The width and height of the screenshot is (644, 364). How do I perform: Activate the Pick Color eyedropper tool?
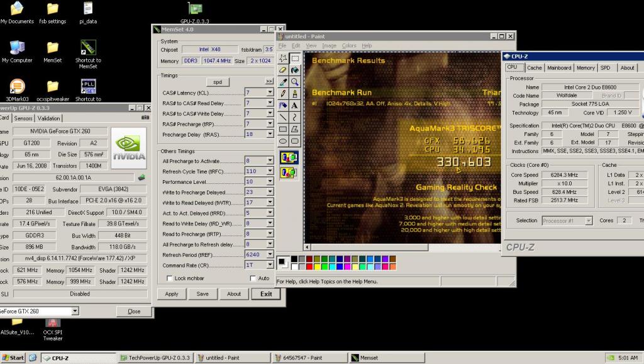pyautogui.click(x=283, y=82)
